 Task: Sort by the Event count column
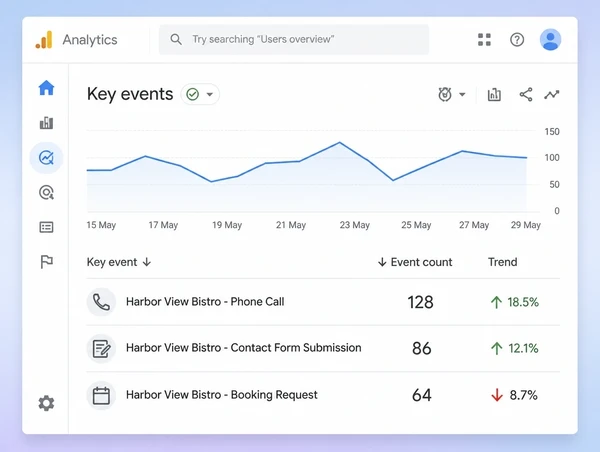pos(415,262)
